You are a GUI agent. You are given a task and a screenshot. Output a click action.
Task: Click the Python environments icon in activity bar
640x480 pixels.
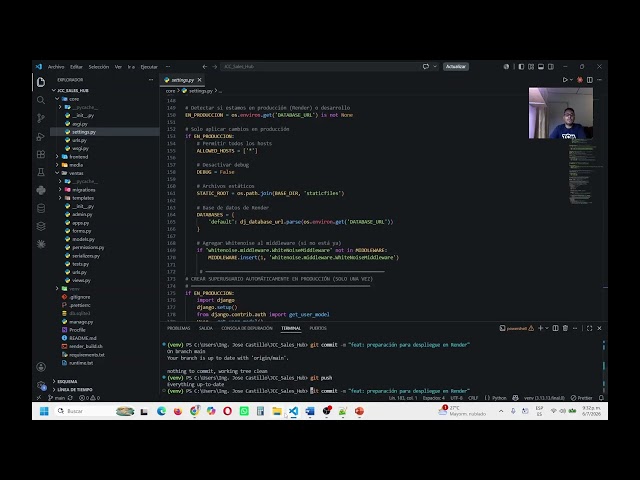(41, 190)
